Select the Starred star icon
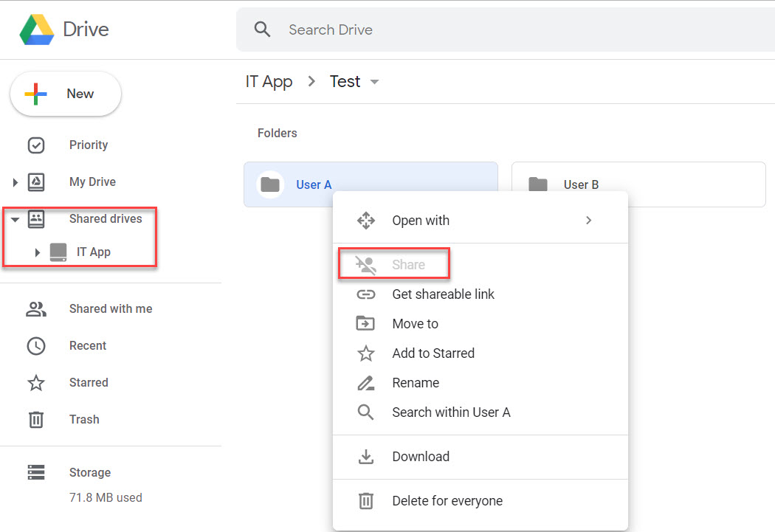The width and height of the screenshot is (775, 532). click(35, 382)
